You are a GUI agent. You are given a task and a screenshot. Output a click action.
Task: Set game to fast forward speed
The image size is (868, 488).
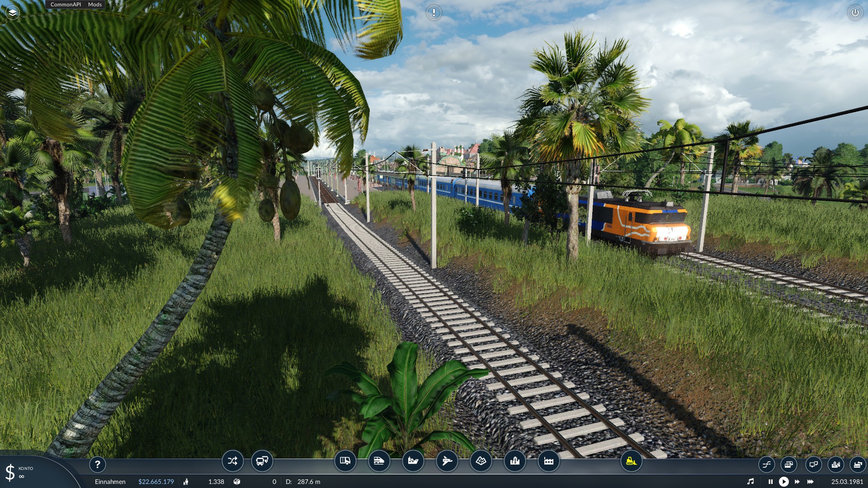pyautogui.click(x=797, y=482)
